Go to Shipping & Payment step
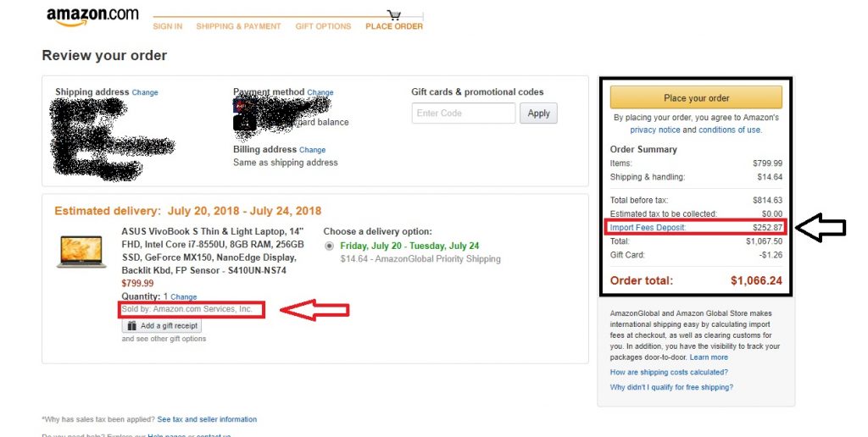Viewport: 868px width, 437px height. point(238,26)
